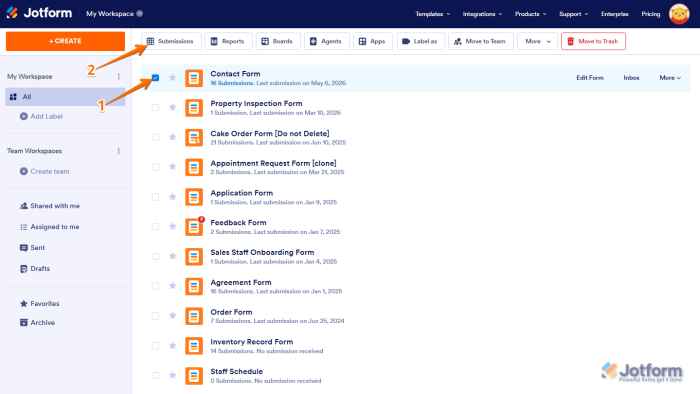Screen dimensions: 700x394
Task: Expand the Integrations dropdown menu
Action: (x=482, y=14)
